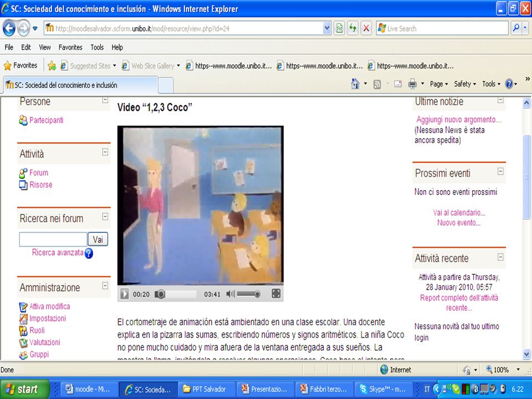Open the Tools command bar menu
Screen dimensions: 532x399
coord(491,84)
